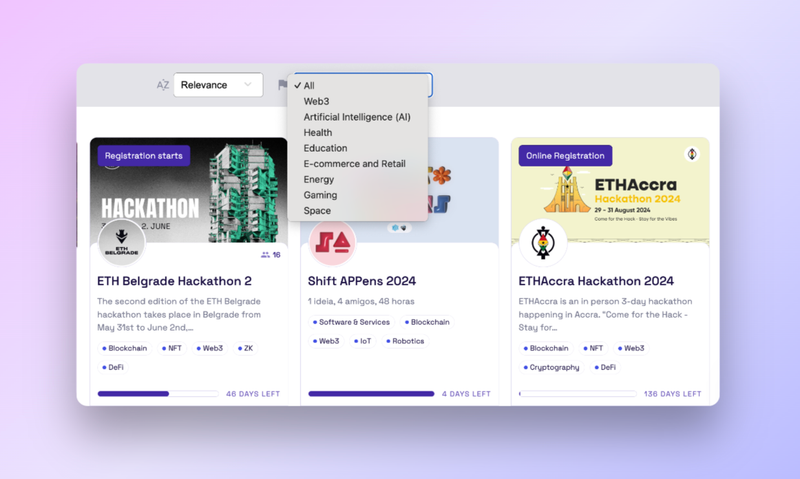This screenshot has width=800, height=479.
Task: Click the ETH Belgrade 46 days progress bar
Action: (157, 394)
